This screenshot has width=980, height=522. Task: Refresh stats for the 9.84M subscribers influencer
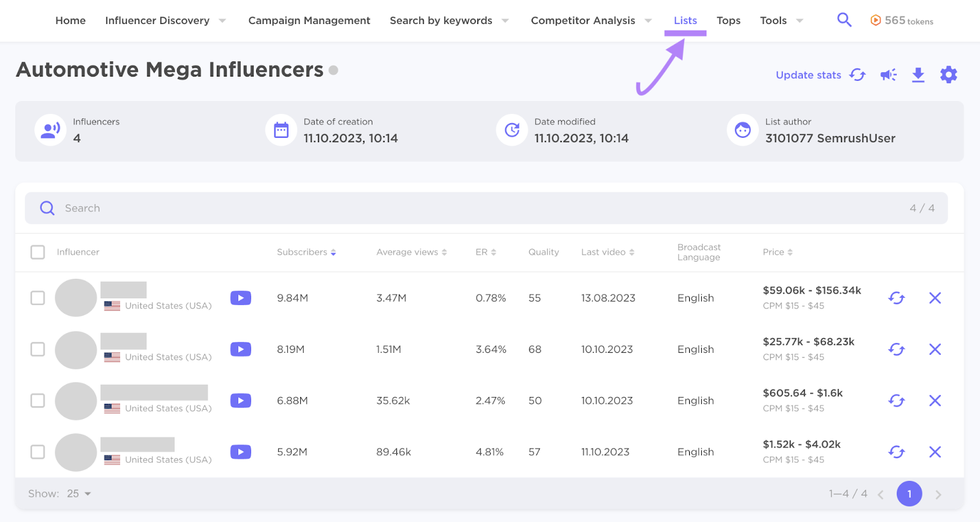coord(896,298)
